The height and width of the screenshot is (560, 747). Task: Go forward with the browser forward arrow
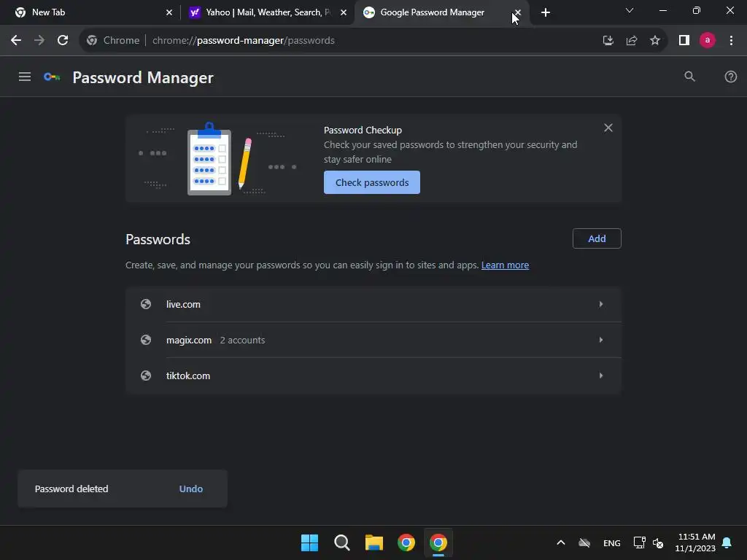[x=39, y=41]
